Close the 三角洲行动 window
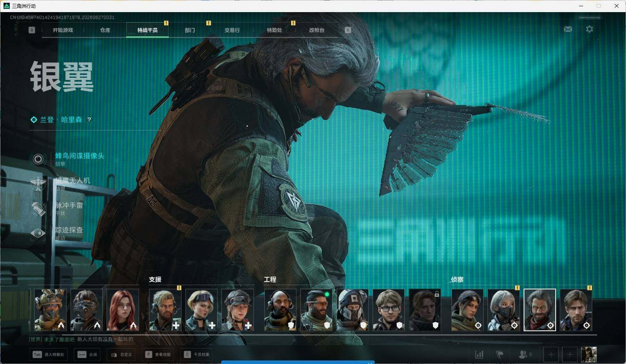The height and width of the screenshot is (364, 626). pyautogui.click(x=617, y=6)
